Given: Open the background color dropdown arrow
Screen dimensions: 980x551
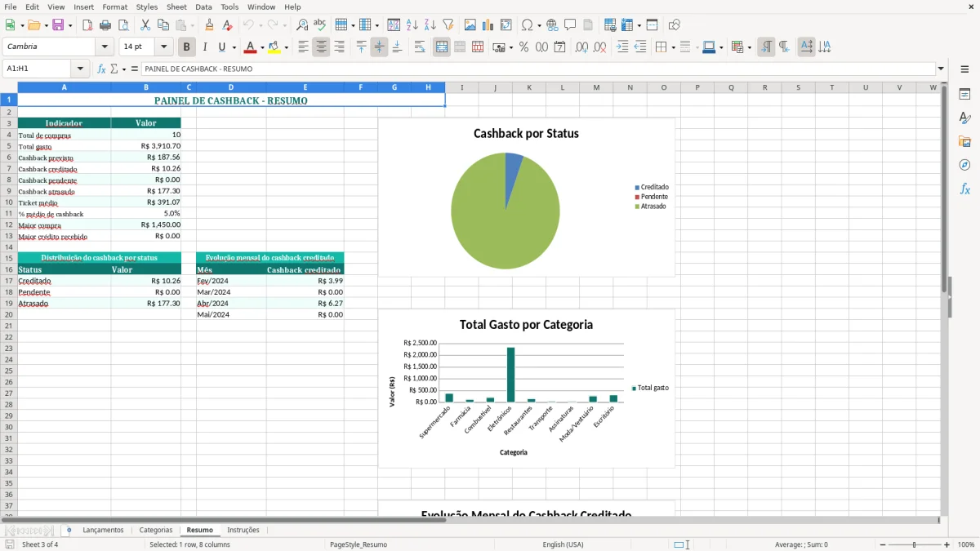Looking at the screenshot, I should tap(286, 47).
